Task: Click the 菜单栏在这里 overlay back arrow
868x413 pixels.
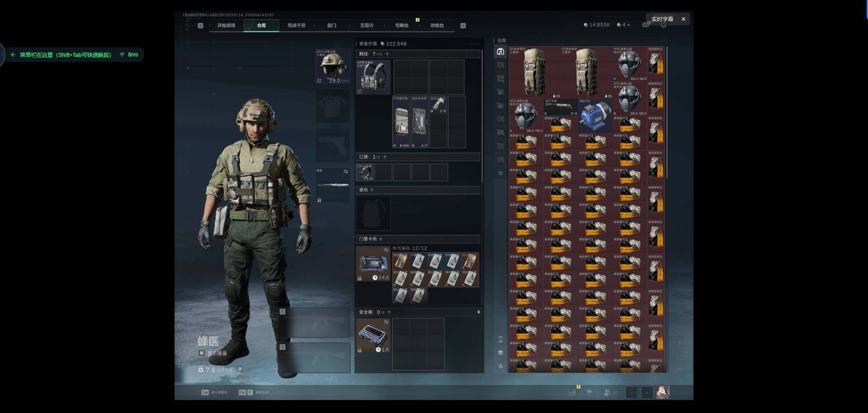Action: tap(13, 55)
